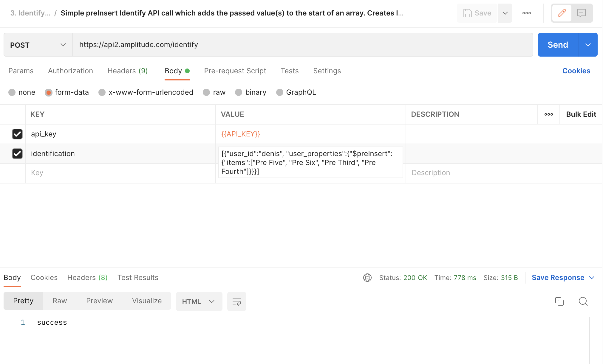Click the request URL field

(302, 45)
